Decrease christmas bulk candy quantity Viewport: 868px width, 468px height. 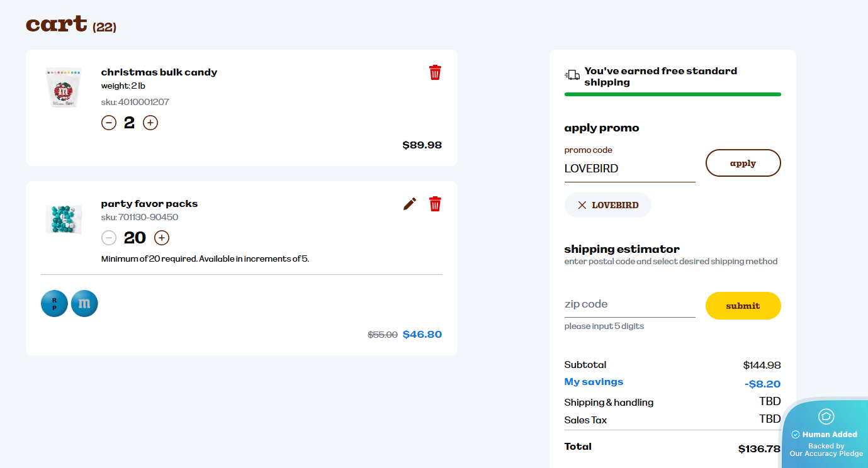(x=109, y=123)
